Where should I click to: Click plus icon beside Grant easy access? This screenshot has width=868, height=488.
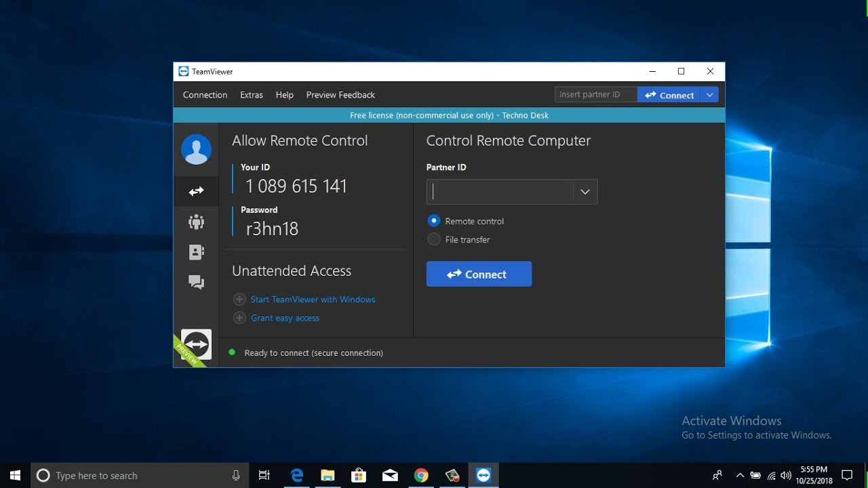click(239, 318)
